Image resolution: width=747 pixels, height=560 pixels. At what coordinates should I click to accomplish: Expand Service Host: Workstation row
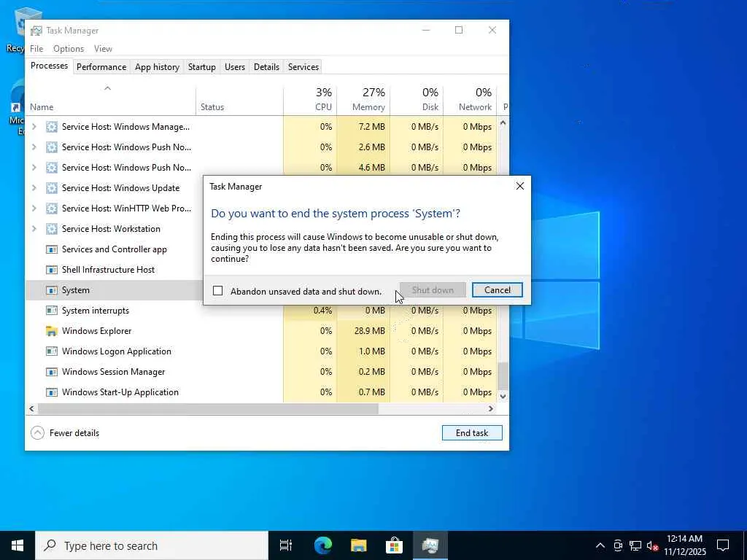[34, 229]
